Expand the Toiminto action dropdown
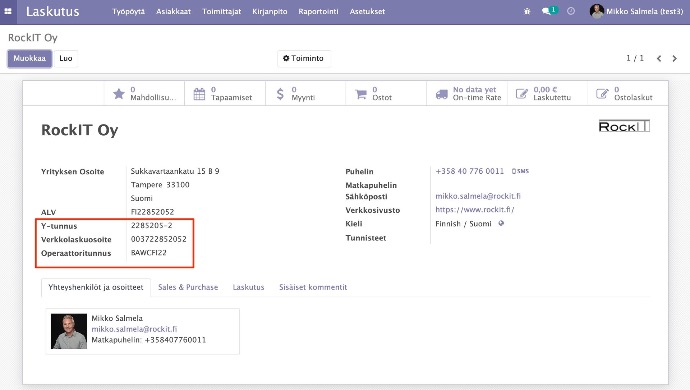 [x=304, y=58]
